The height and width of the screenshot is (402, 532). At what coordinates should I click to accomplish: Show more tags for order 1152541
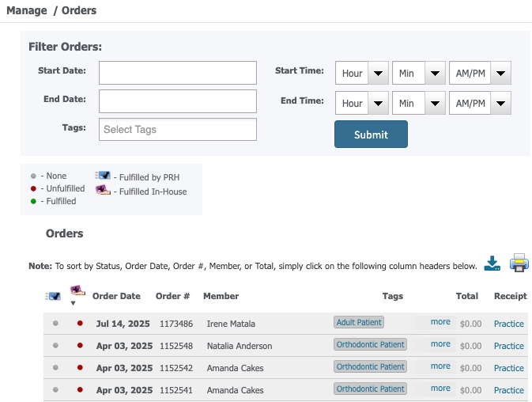tap(440, 388)
